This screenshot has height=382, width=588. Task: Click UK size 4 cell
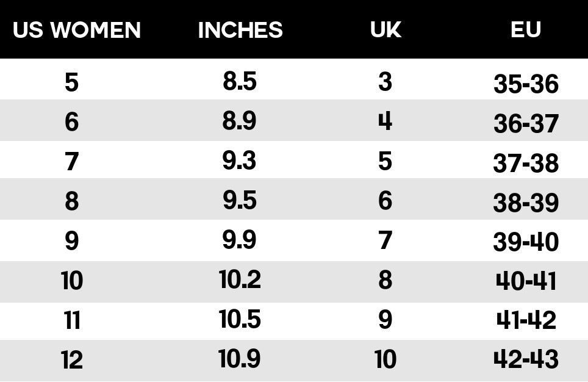point(385,121)
